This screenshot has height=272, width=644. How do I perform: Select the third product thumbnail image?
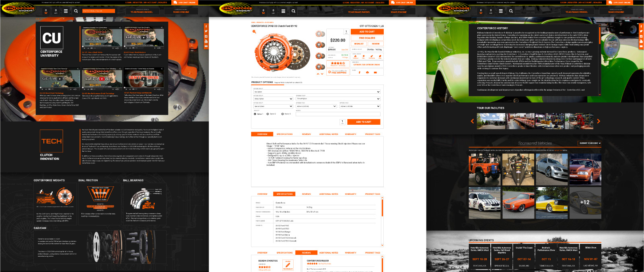point(320,56)
